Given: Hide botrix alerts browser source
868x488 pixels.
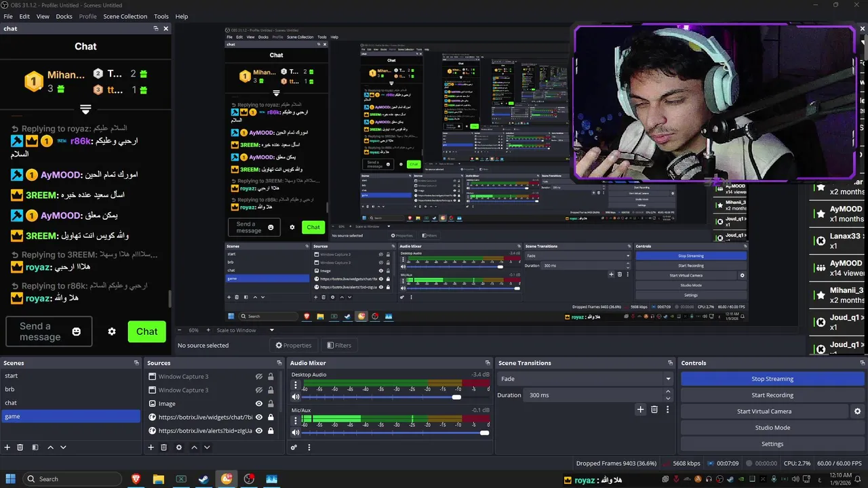Looking at the screenshot, I should (259, 430).
